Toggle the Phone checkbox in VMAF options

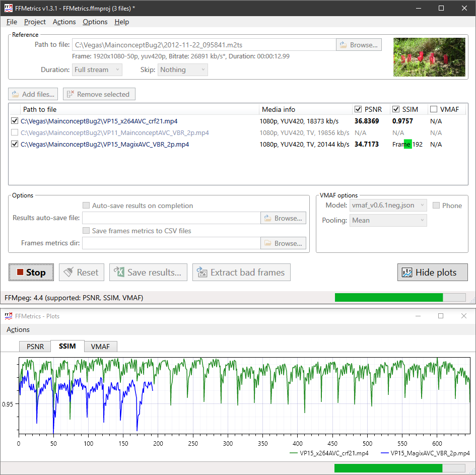point(436,206)
